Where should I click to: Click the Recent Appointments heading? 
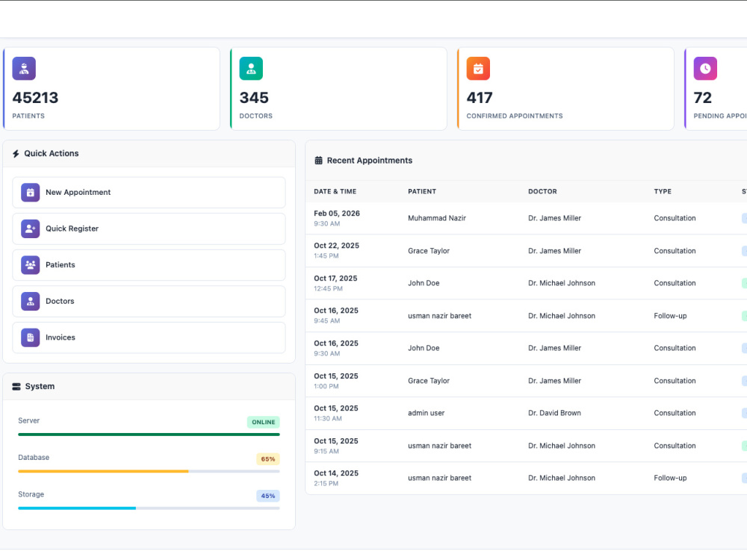click(x=370, y=161)
